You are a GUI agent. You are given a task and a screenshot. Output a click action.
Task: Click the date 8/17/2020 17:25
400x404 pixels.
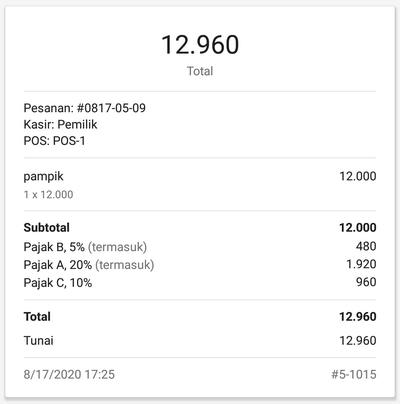(69, 374)
